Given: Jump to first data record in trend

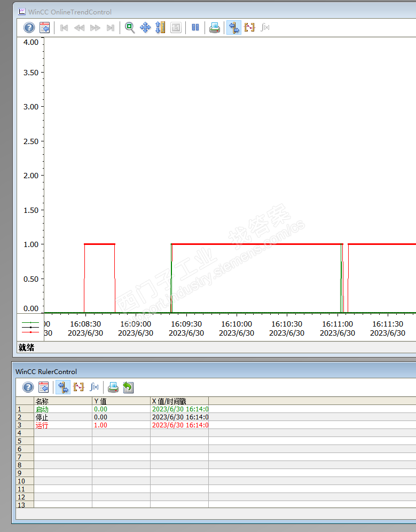Looking at the screenshot, I should click(x=64, y=28).
